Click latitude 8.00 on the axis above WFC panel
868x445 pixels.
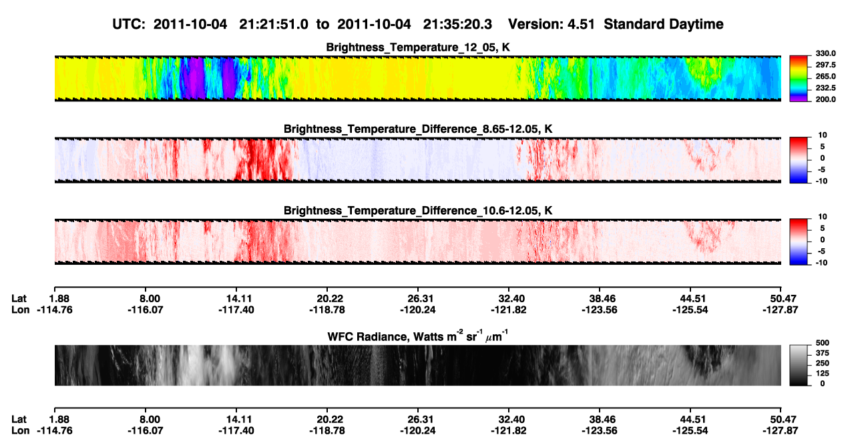click(150, 299)
